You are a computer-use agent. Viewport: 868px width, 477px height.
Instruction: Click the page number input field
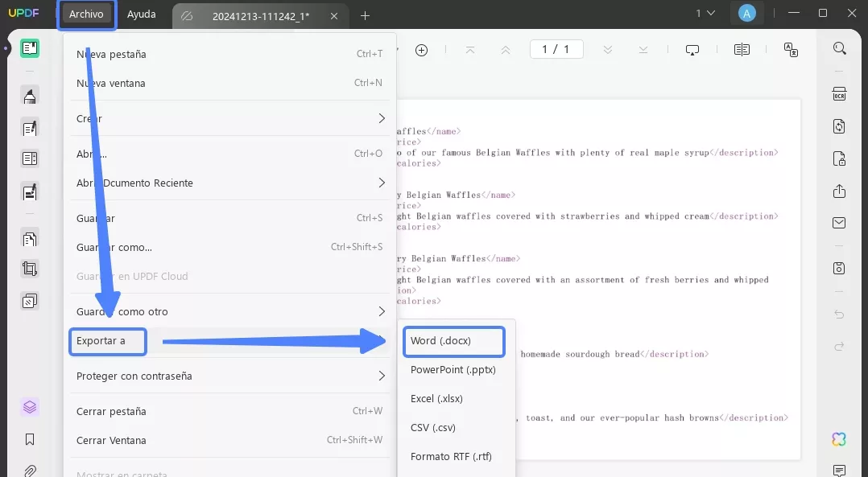(x=556, y=50)
